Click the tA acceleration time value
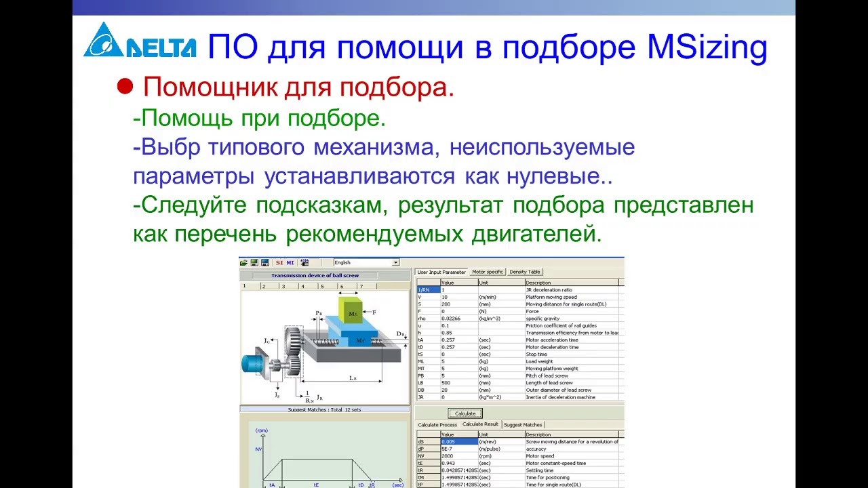This screenshot has width=868, height=488. pos(459,340)
